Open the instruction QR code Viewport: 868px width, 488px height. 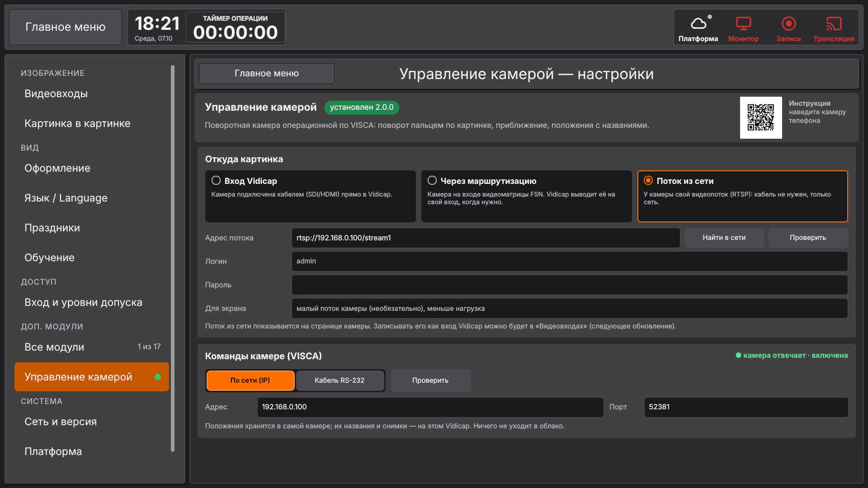[761, 117]
